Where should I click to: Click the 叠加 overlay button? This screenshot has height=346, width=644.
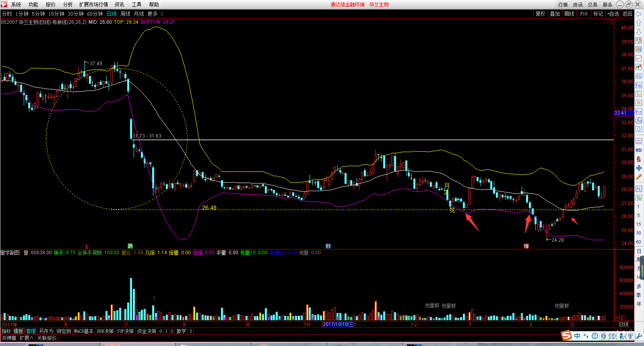click(555, 14)
